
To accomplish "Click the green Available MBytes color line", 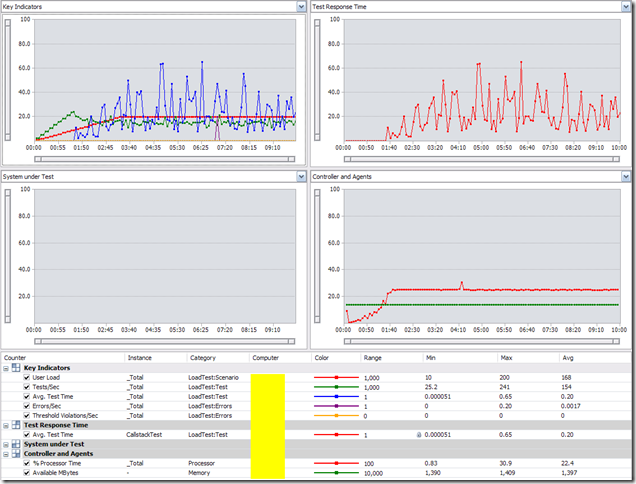I will point(336,473).
